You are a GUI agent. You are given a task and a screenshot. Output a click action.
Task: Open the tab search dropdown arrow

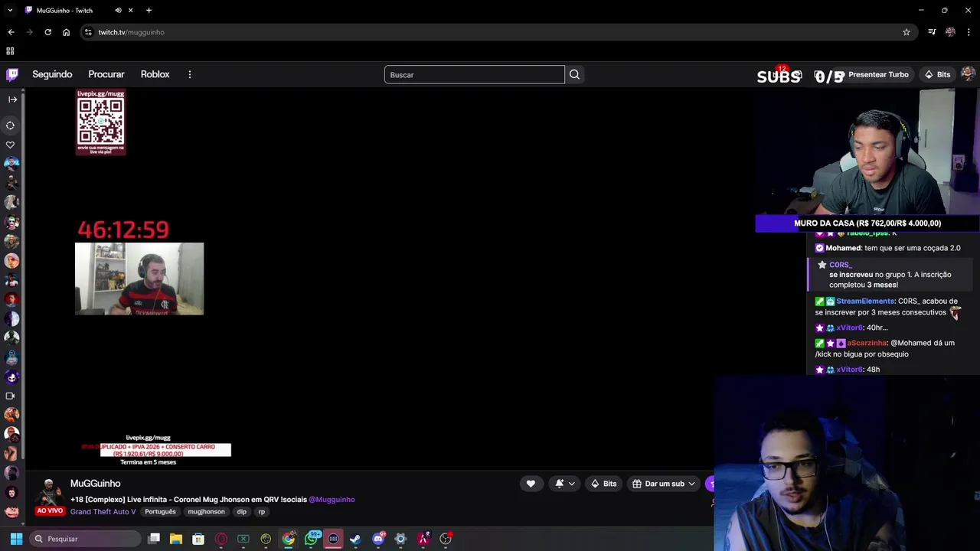coord(9,10)
